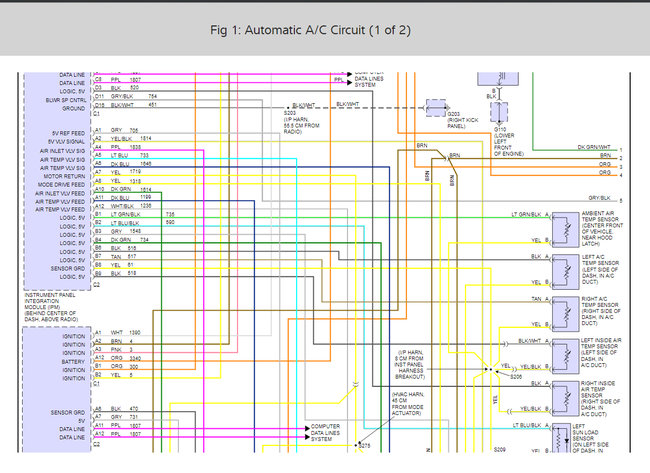
Task: Click the I/P HARN 8 CM inst panel harness breakout note
Action: click(x=409, y=364)
